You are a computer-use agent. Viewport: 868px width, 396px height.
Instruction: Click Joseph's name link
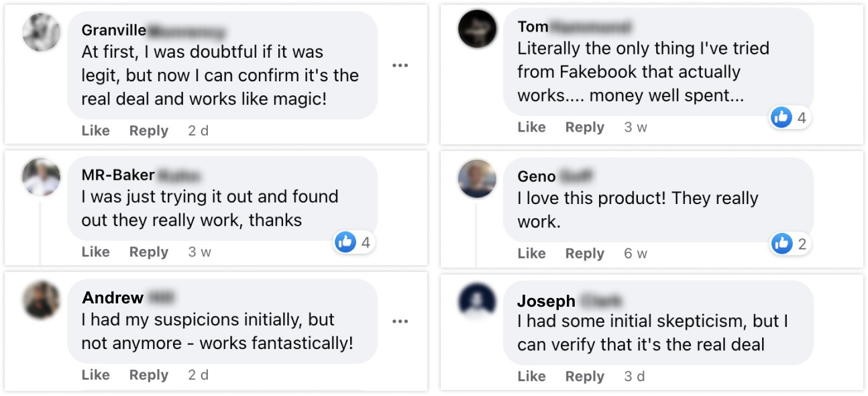click(x=546, y=301)
